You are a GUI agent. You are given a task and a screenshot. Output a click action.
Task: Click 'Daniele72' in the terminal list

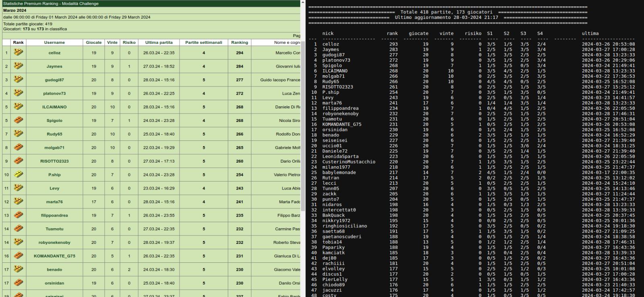pos(334,151)
